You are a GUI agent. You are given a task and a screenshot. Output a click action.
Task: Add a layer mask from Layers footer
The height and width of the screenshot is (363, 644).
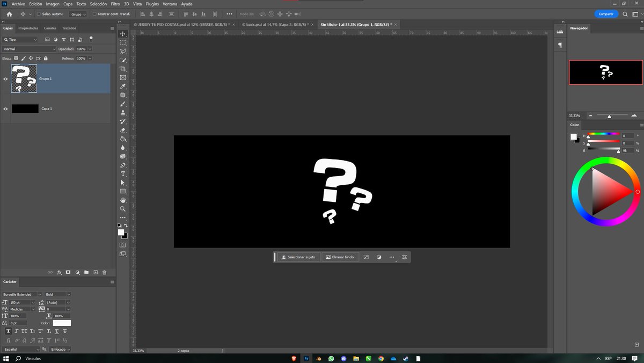click(68, 272)
